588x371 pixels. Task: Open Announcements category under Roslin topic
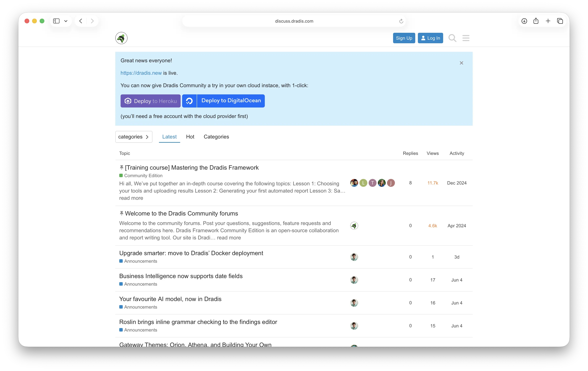click(x=138, y=330)
